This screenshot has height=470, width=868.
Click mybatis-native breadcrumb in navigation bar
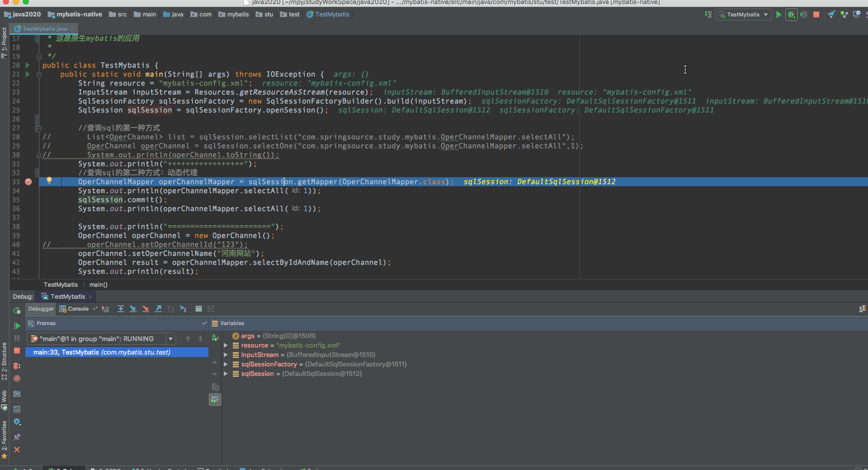click(x=75, y=14)
